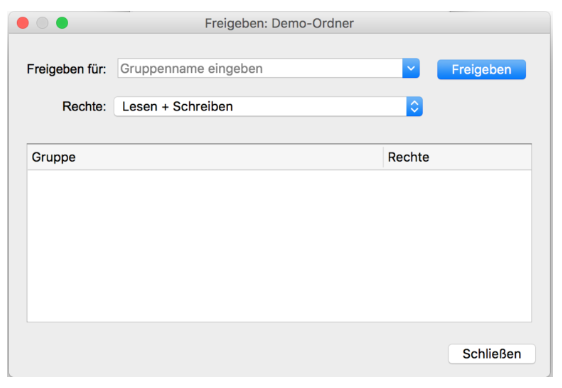
Task: Select the Lesen + Schreiben text
Action: [177, 106]
